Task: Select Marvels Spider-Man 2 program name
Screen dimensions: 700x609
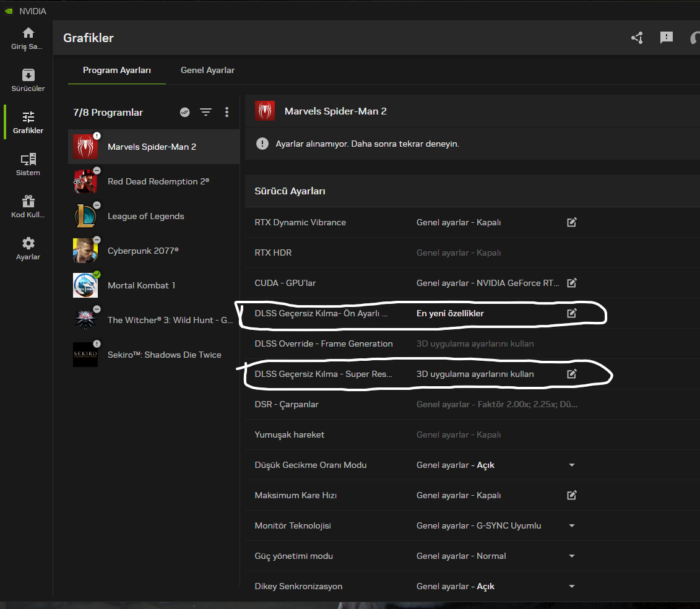Action: point(152,147)
